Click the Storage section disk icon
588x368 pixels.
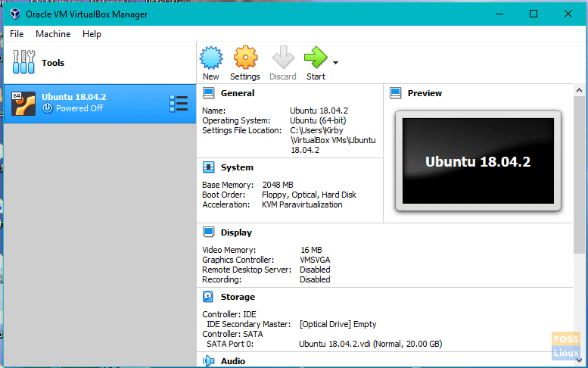[208, 297]
